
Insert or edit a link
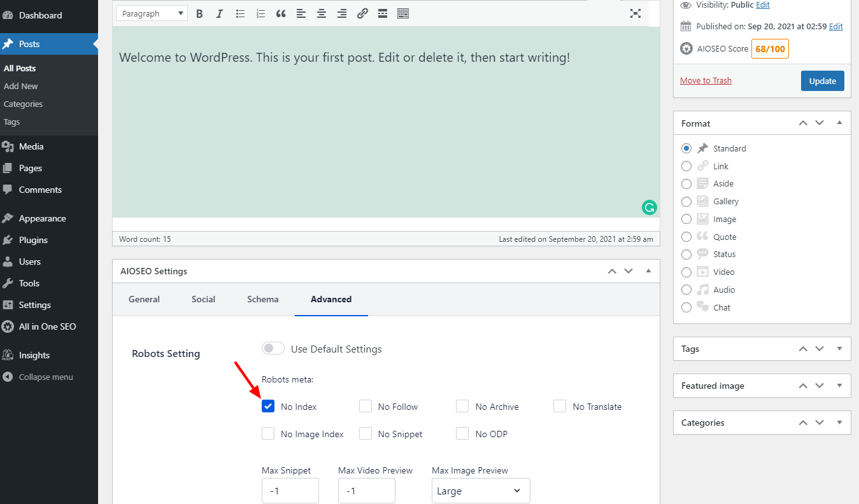point(362,13)
